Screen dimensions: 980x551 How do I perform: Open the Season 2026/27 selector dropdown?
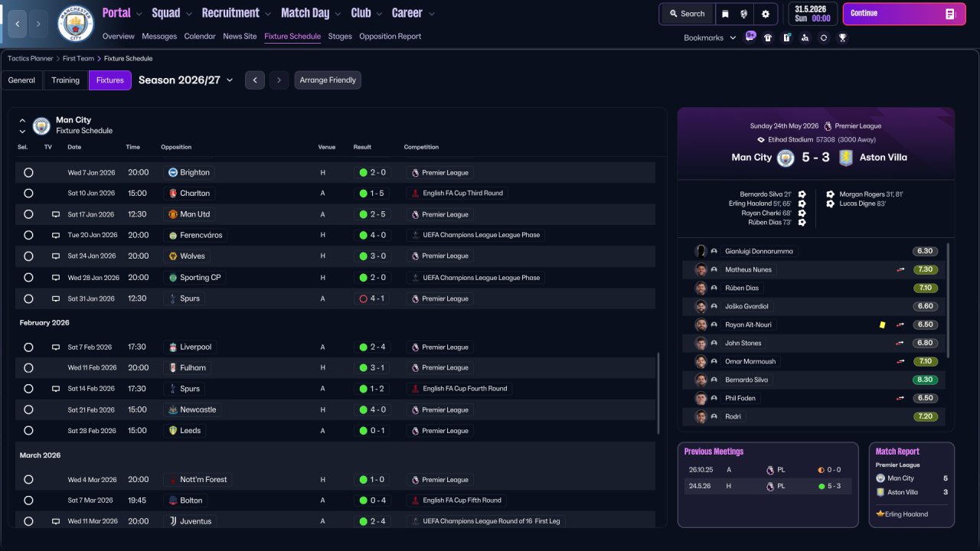click(x=186, y=80)
